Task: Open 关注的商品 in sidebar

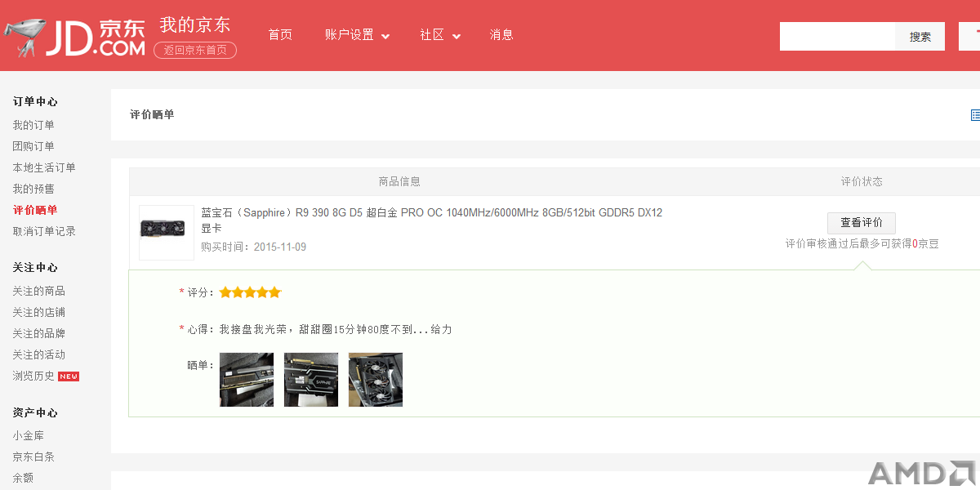Action: coord(38,291)
